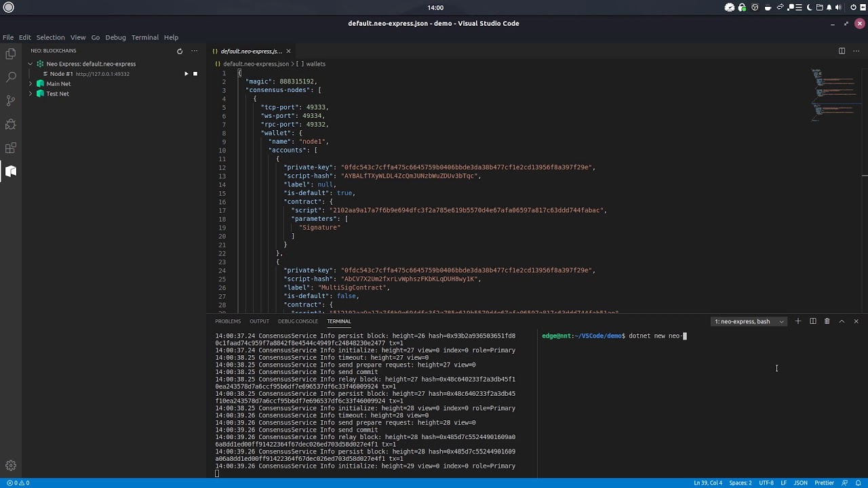Image resolution: width=868 pixels, height=488 pixels.
Task: Create a new terminal with plus icon
Action: coord(798,321)
